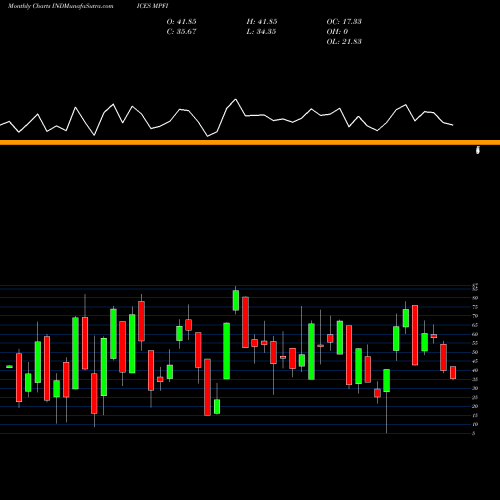Click the price axis label '80'
The height and width of the screenshot is (500, 500).
click(x=475, y=298)
